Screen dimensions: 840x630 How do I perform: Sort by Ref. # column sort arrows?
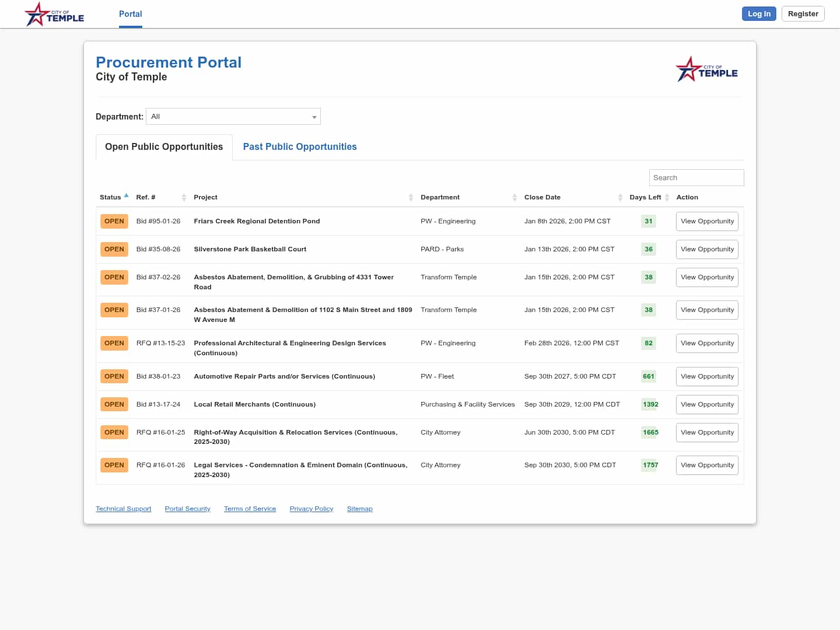coord(184,198)
